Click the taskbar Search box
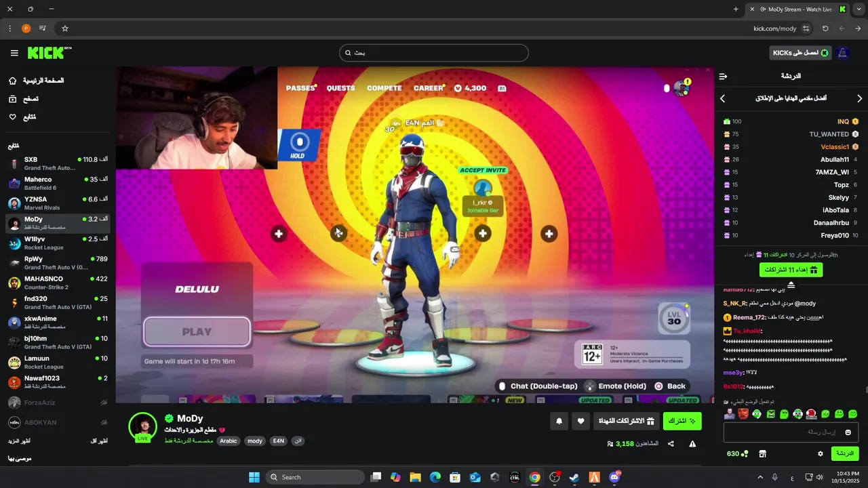 coord(314,477)
